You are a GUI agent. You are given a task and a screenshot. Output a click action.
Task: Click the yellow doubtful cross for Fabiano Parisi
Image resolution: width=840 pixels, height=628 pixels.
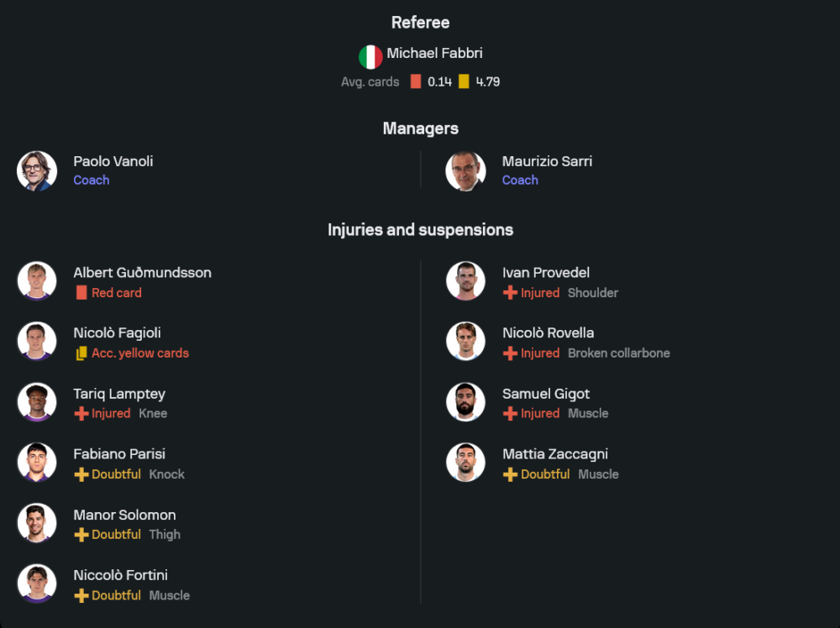pyautogui.click(x=81, y=474)
